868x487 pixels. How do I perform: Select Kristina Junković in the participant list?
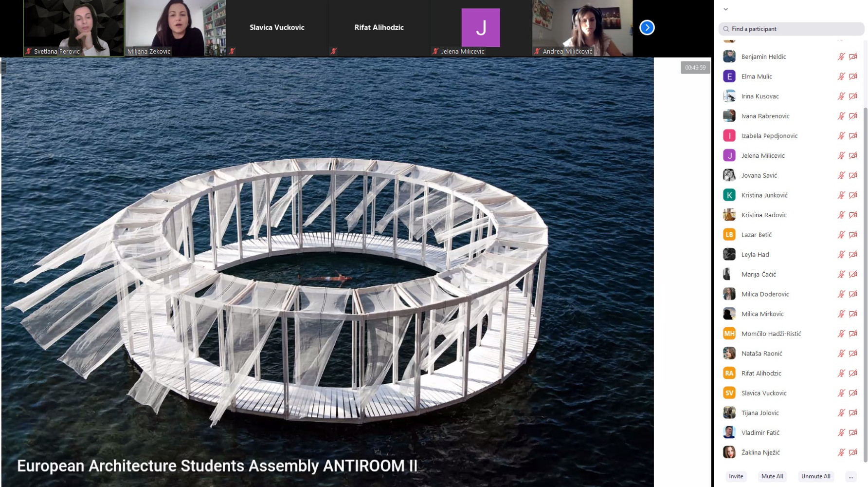tap(764, 195)
